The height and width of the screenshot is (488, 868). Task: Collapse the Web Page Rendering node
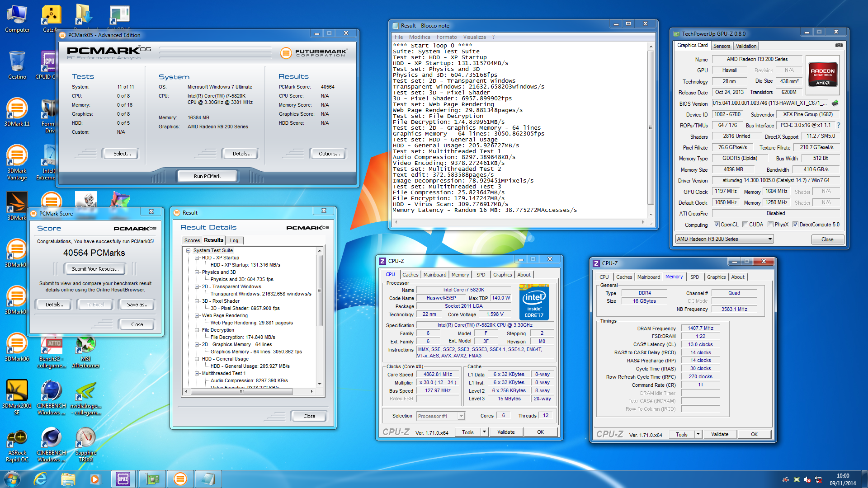click(197, 315)
